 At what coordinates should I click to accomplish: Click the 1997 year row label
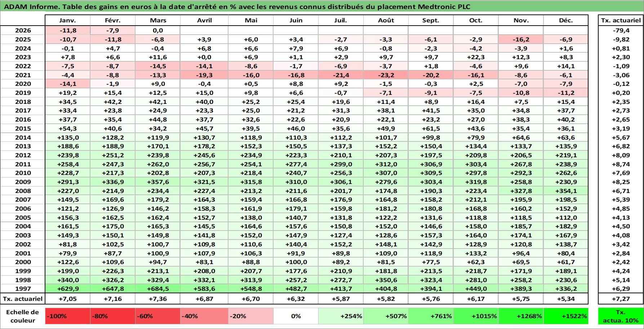[23, 289]
